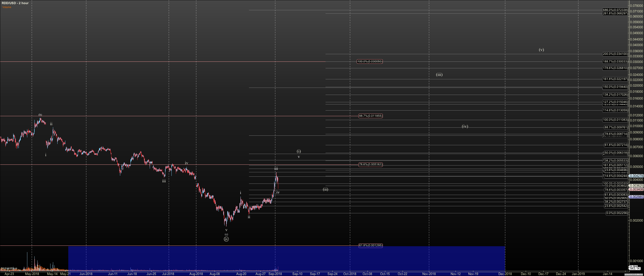
Task: Select the orange Volume study label
Action: pyautogui.click(x=7, y=7)
